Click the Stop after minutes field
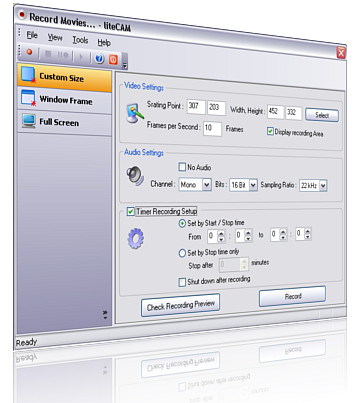The width and height of the screenshot is (360, 403). click(234, 265)
